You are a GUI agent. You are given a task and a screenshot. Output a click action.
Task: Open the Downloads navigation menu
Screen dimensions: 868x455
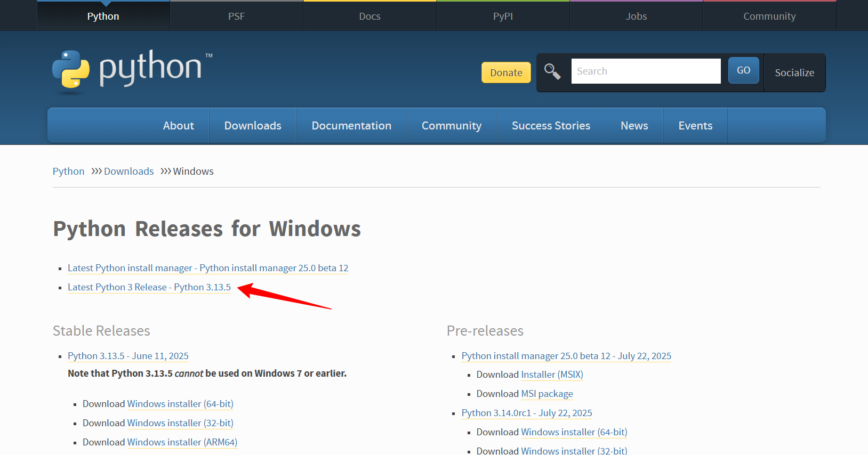pos(253,125)
